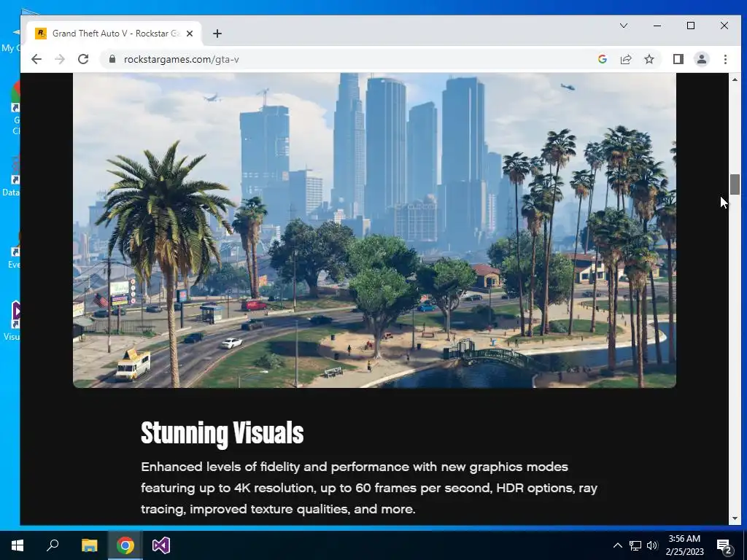The width and height of the screenshot is (747, 560).
Task: Click the browser forward arrow
Action: (x=60, y=59)
